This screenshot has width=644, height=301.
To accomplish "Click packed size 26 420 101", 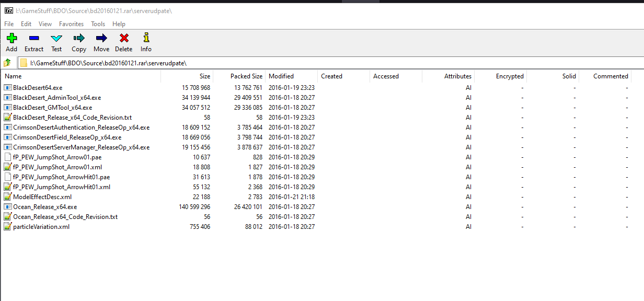I will pyautogui.click(x=248, y=207).
